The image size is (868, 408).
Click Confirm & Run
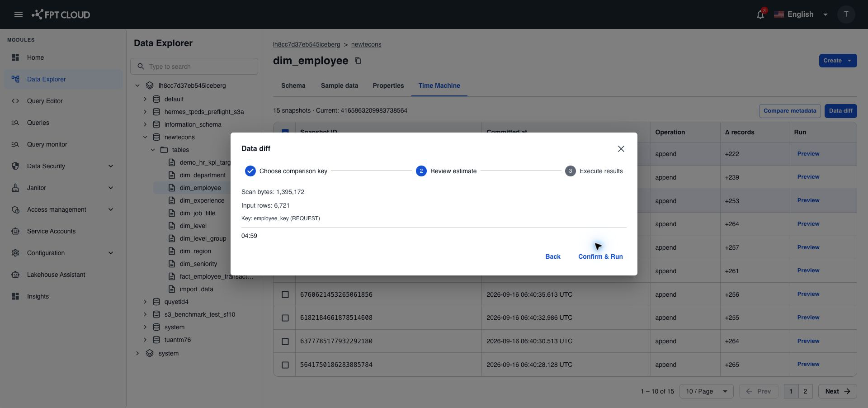600,256
